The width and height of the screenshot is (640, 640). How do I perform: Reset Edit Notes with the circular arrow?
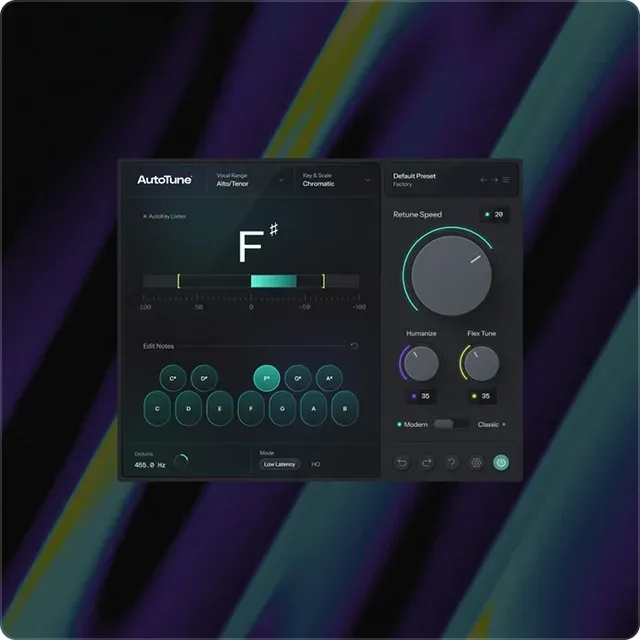354,346
